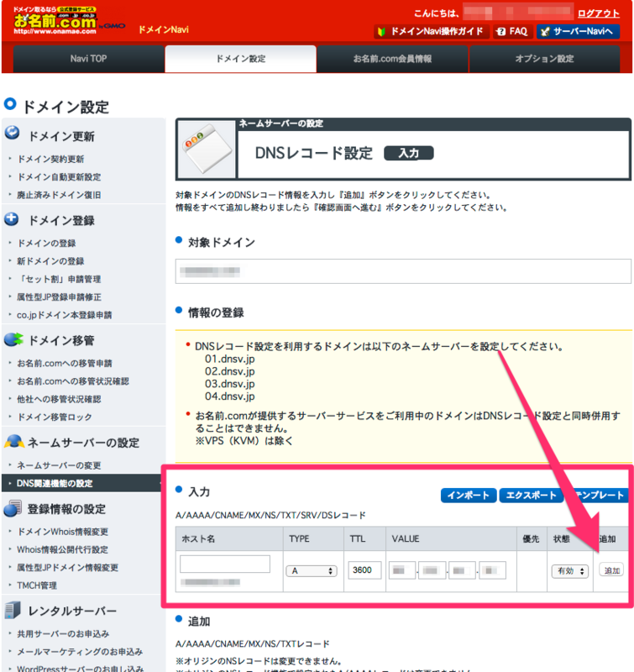Open ドメインWhois情報変更
634x672 pixels.
point(62,532)
